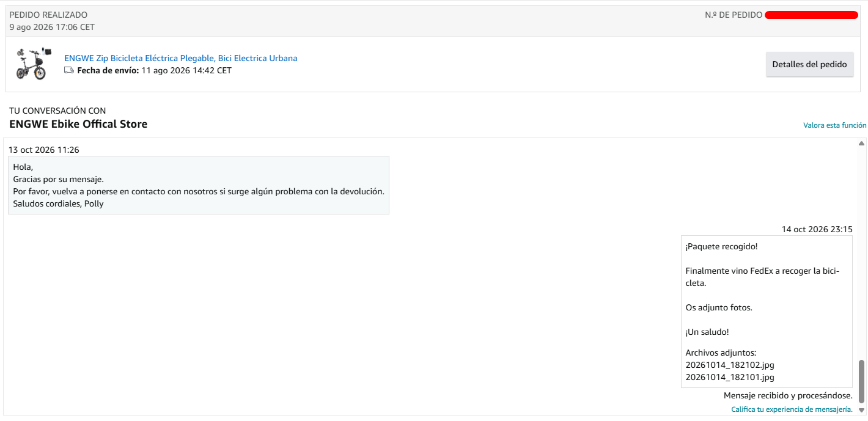Image resolution: width=868 pixels, height=421 pixels.
Task: Click the seller name ENGWE Ebike Offical Store
Action: pos(78,124)
